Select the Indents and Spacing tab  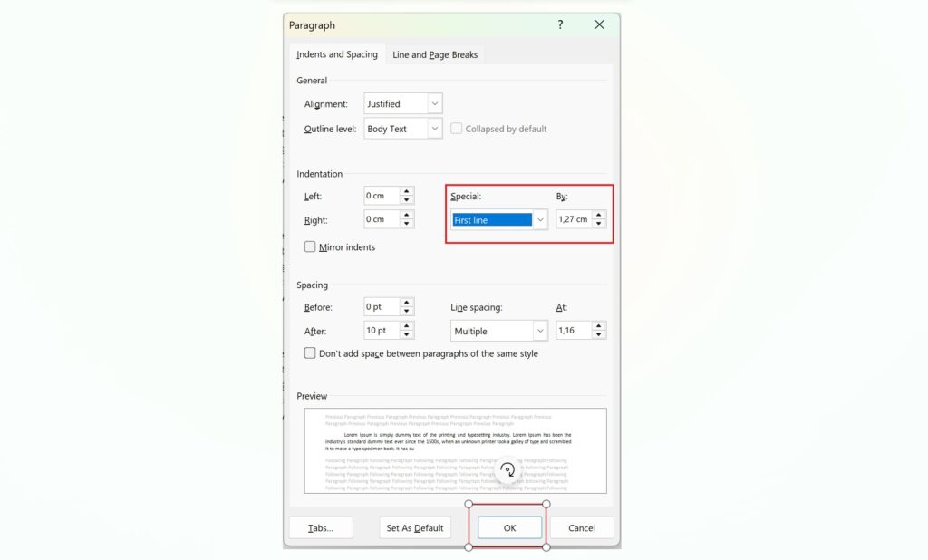[337, 54]
